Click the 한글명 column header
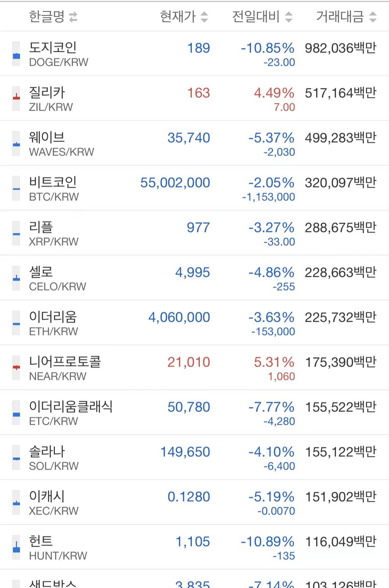This screenshot has height=588, width=389. (x=47, y=17)
